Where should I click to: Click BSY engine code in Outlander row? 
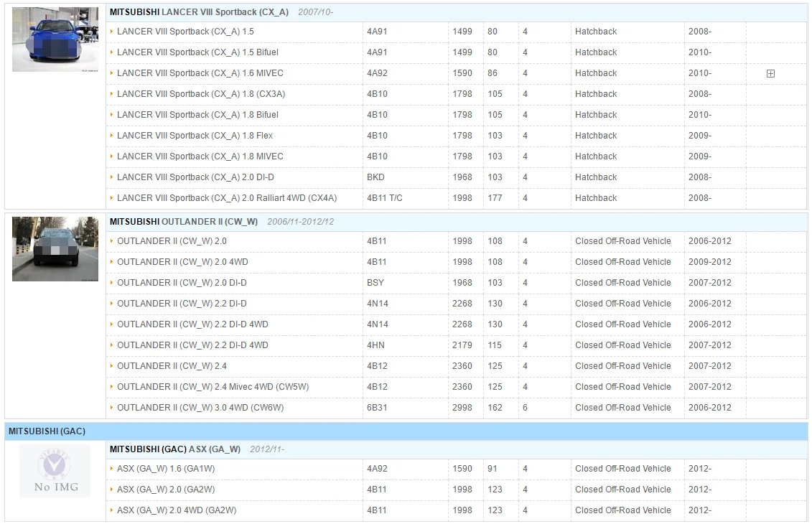coord(375,283)
